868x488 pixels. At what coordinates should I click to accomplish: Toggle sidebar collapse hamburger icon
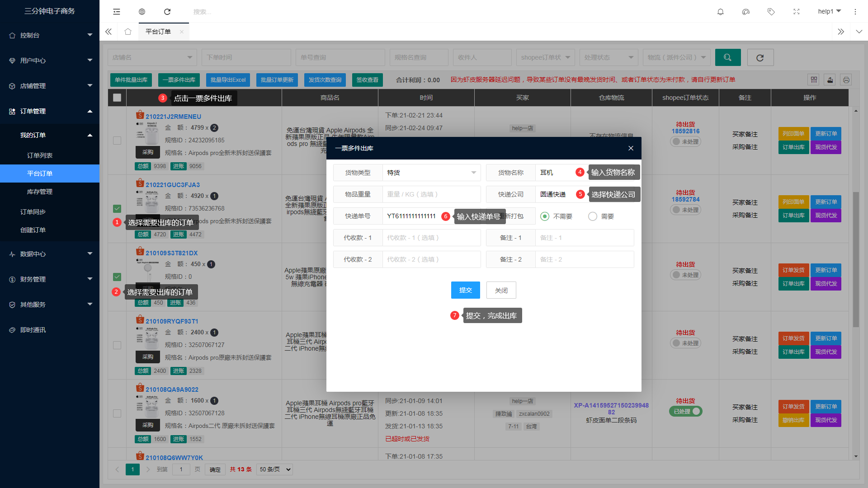(117, 12)
